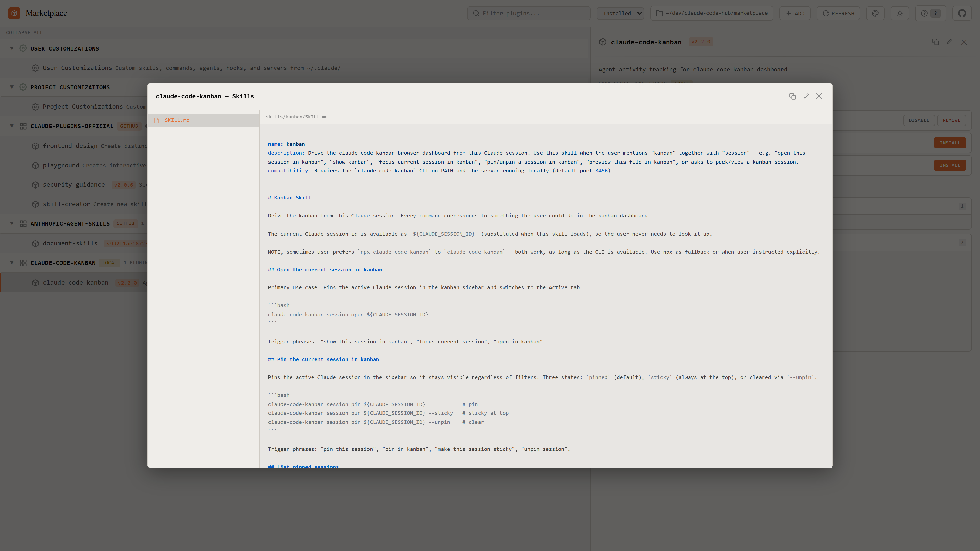The width and height of the screenshot is (980, 551).
Task: Click the CLAUDE-PLUGINS-OFFICIAL grid icon
Action: point(23,126)
